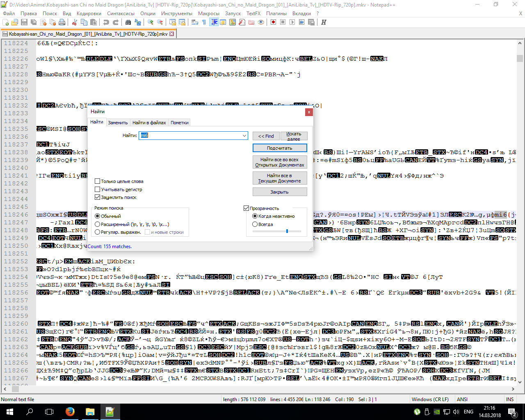Click the '<< Find' previous button

coord(266,136)
